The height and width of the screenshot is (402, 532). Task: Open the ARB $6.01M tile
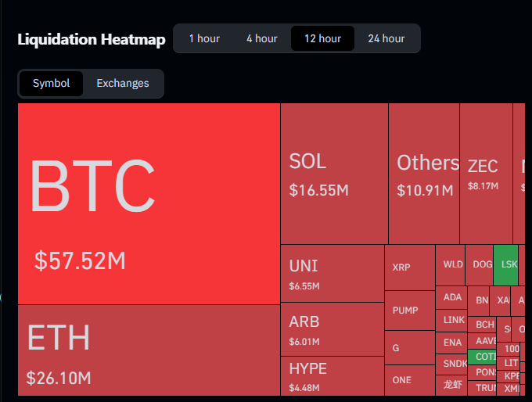[x=332, y=329]
